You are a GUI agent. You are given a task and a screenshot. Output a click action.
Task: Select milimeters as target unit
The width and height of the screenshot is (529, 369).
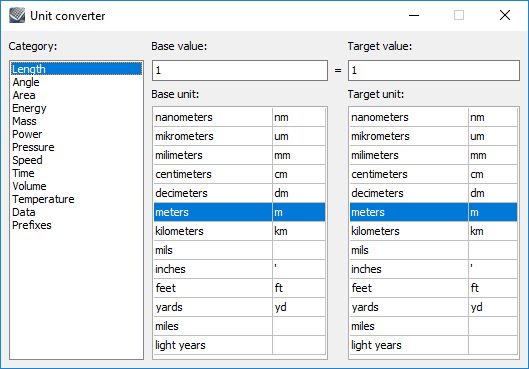[x=434, y=155]
